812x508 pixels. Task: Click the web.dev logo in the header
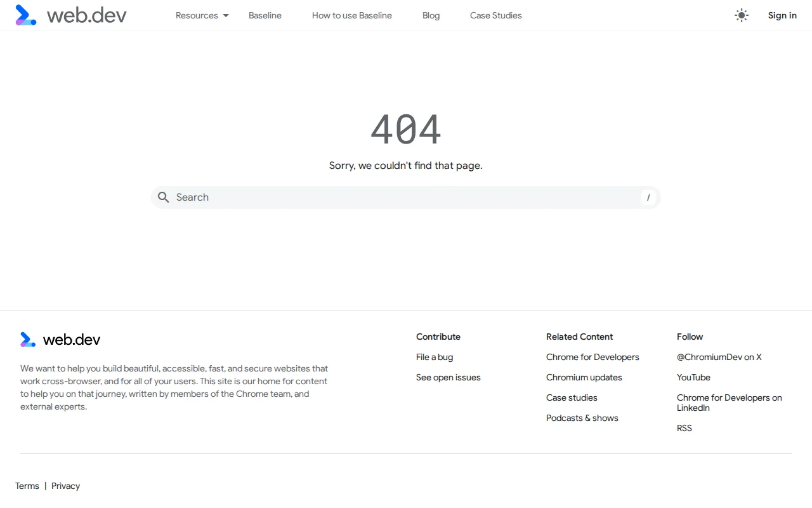click(70, 15)
